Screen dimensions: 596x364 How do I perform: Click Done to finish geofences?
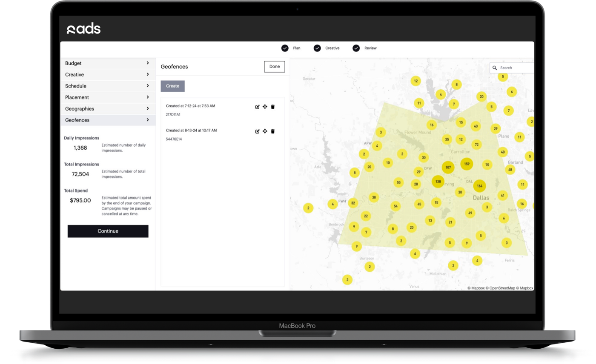[x=274, y=66]
